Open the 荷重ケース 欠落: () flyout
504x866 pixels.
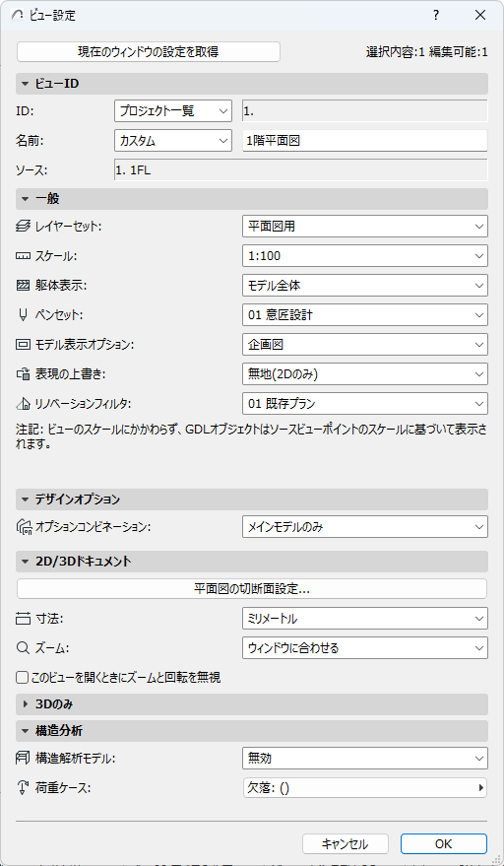pos(365,788)
